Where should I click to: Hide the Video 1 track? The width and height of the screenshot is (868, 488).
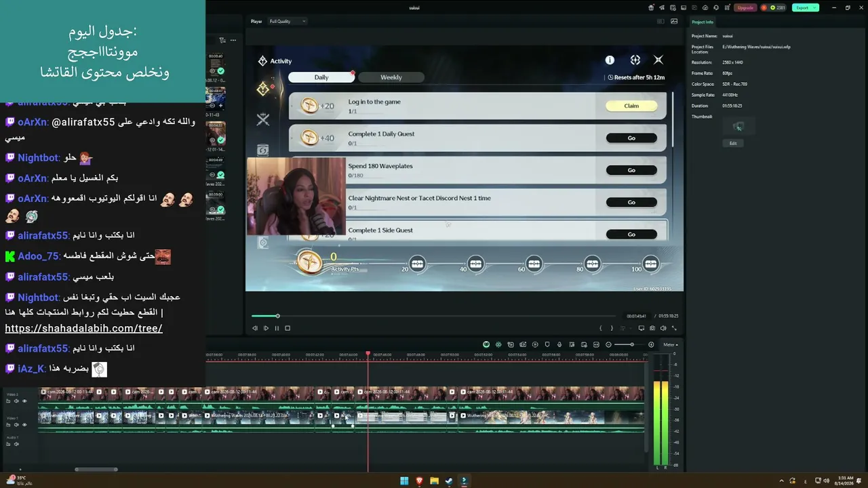pos(24,425)
